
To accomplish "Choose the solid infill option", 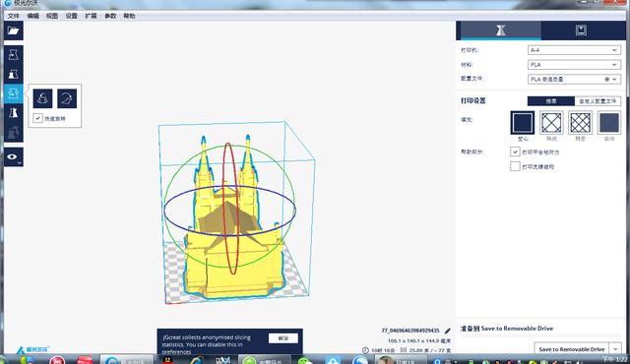I will point(609,123).
